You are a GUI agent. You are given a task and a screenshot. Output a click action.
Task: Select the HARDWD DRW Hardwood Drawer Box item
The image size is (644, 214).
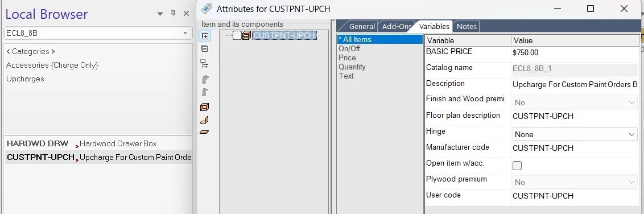click(x=98, y=144)
